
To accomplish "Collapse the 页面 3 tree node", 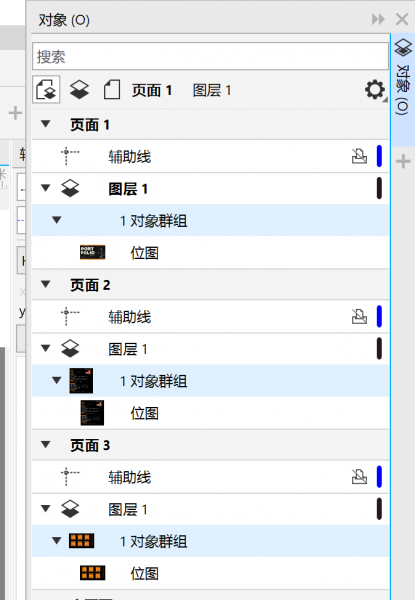I will (x=46, y=445).
